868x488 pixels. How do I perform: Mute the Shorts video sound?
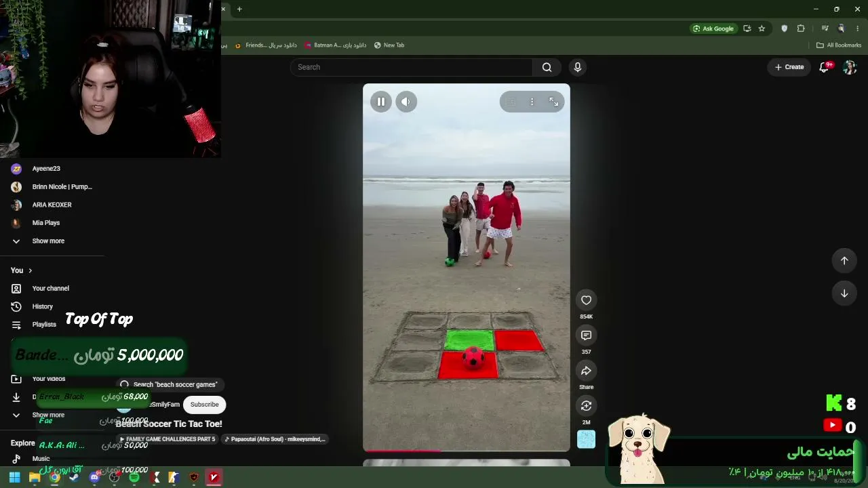(406, 102)
